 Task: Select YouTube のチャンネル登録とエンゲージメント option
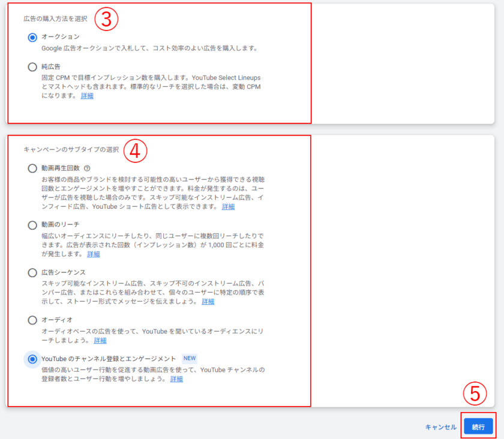[x=32, y=359]
